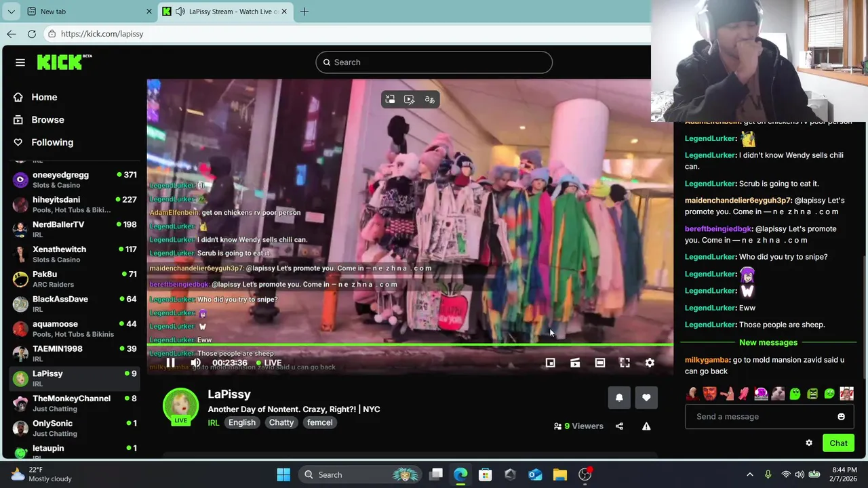868x488 pixels.
Task: Follow LaPissy with heart button
Action: point(646,398)
